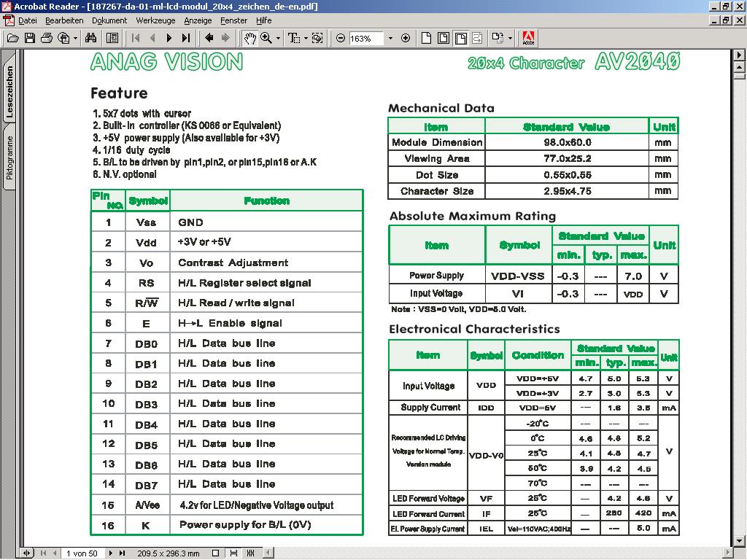Click the binoculars Search icon
Image resolution: width=747 pixels, height=560 pixels.
pos(91,38)
